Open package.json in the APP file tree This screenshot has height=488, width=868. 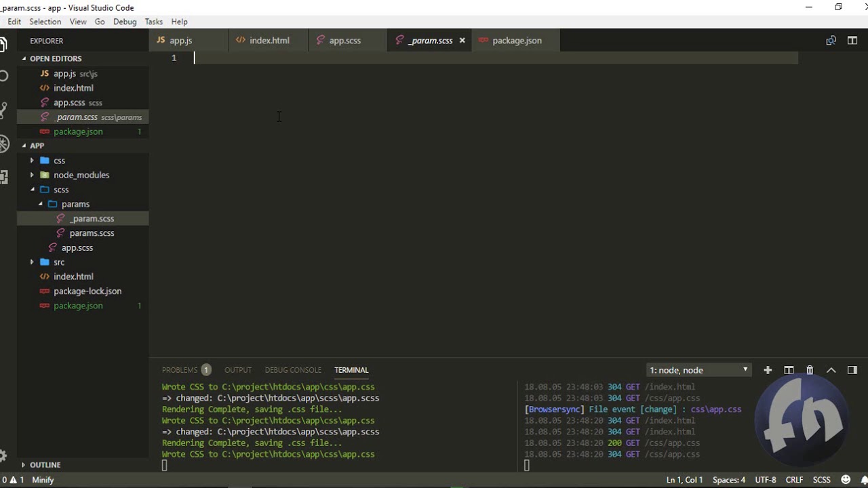[x=83, y=306]
